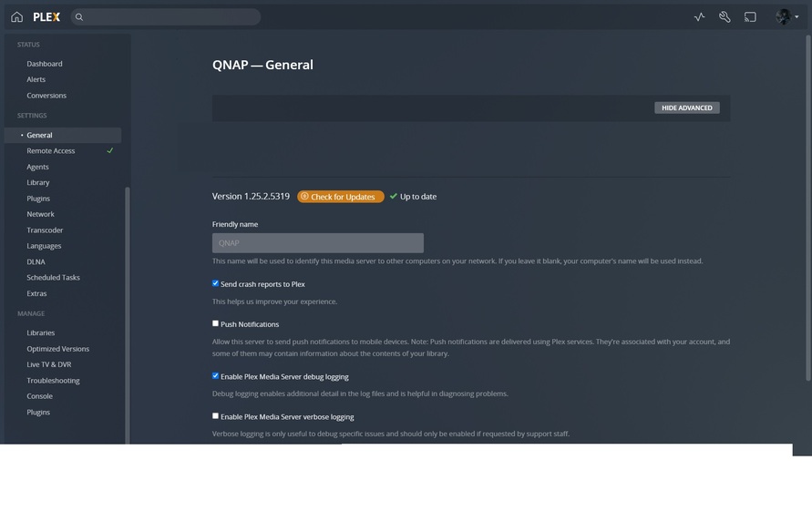Open Agents settings
Screen dimensions: 812x511
[37, 167]
